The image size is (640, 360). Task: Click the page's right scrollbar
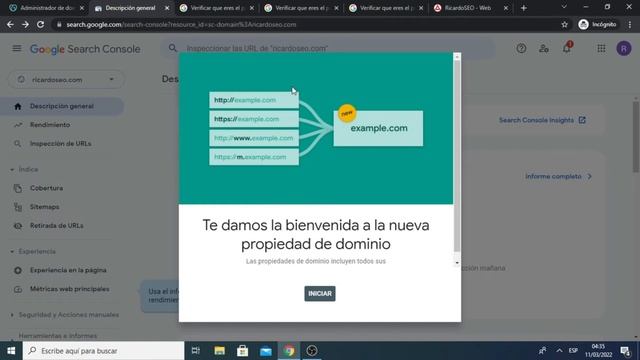[636, 137]
